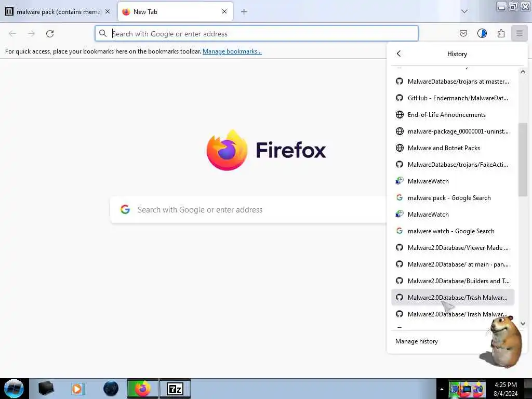
Task: Select the New Tab tab
Action: [x=175, y=12]
